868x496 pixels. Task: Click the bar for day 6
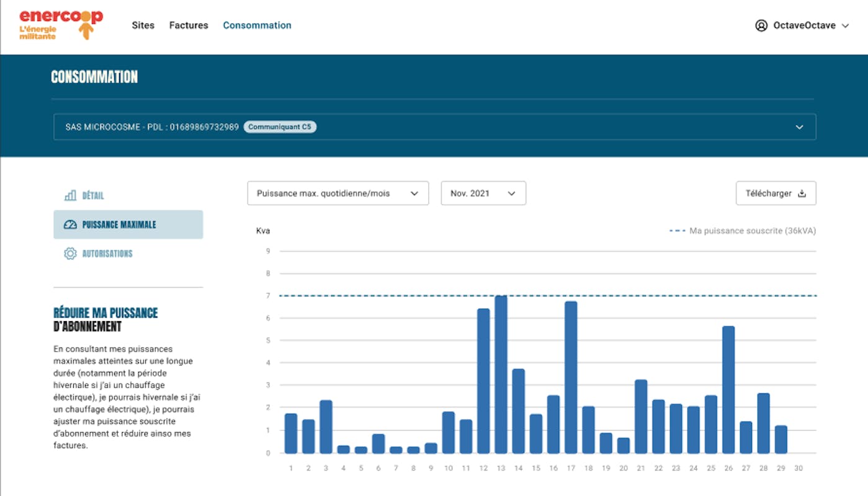coord(378,443)
